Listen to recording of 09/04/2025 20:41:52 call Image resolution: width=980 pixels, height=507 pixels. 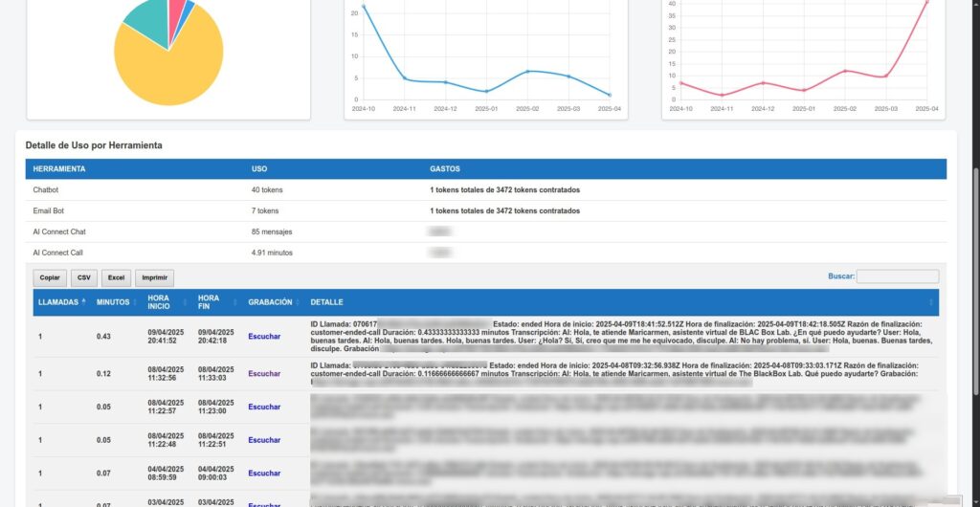click(x=264, y=337)
